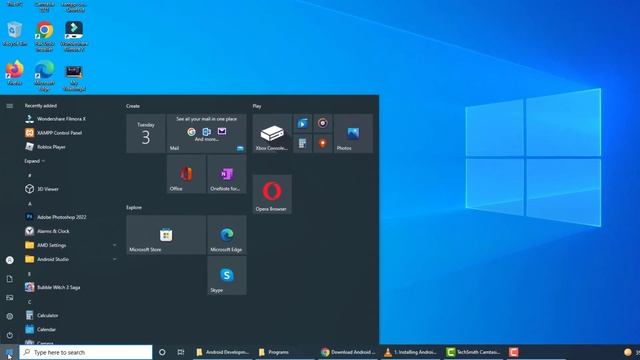
Task: Click the Start button on taskbar
Action: click(x=9, y=352)
